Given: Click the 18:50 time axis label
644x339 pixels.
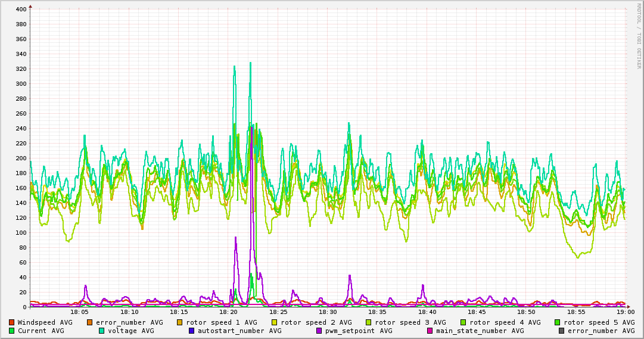Looking at the screenshot, I should pyautogui.click(x=527, y=312).
